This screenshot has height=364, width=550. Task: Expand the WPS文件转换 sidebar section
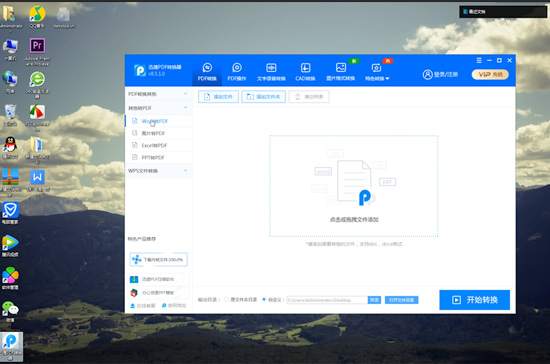tap(158, 171)
